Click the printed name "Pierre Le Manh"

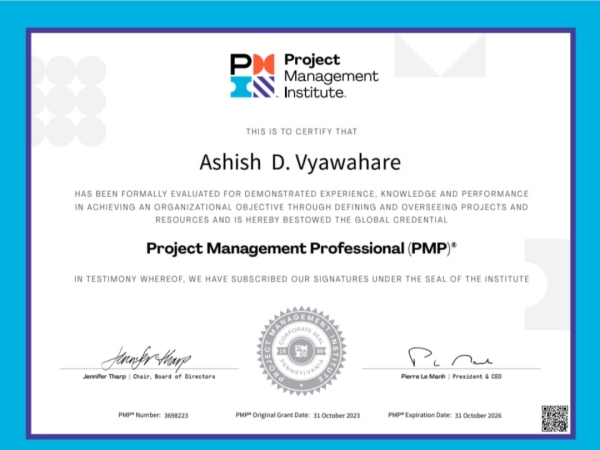(x=423, y=377)
